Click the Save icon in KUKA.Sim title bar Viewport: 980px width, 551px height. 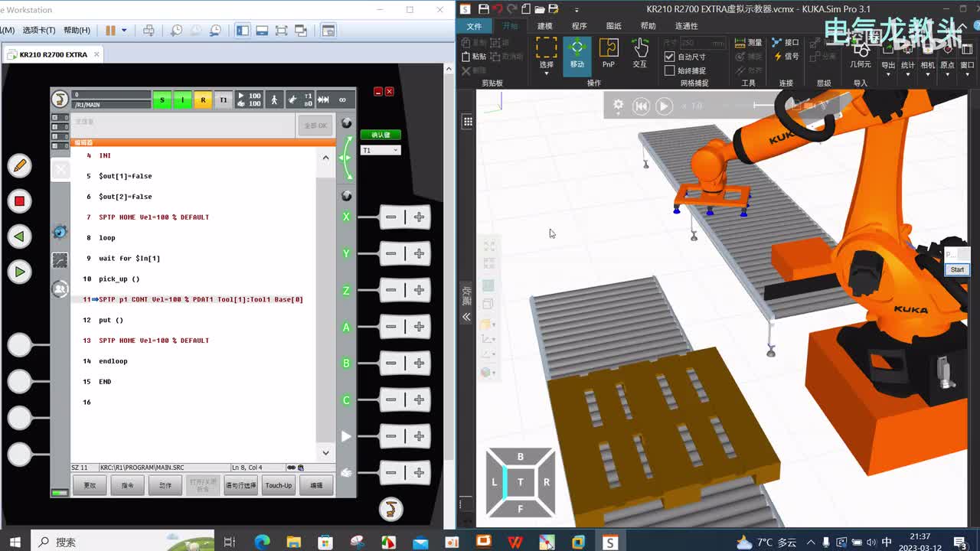pos(483,9)
